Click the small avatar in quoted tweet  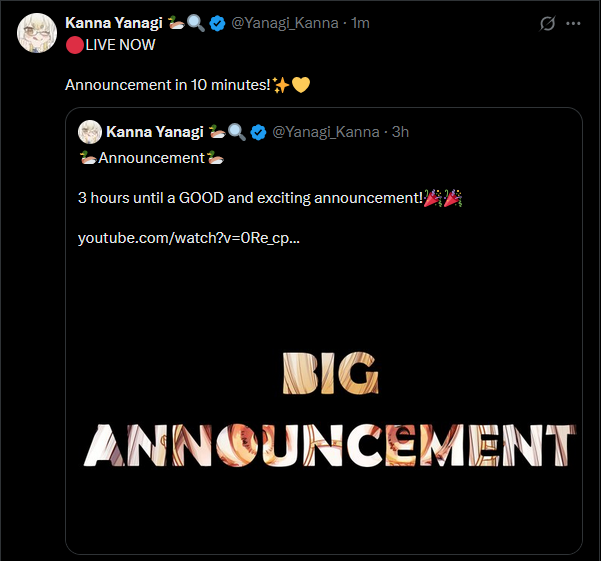tap(90, 132)
